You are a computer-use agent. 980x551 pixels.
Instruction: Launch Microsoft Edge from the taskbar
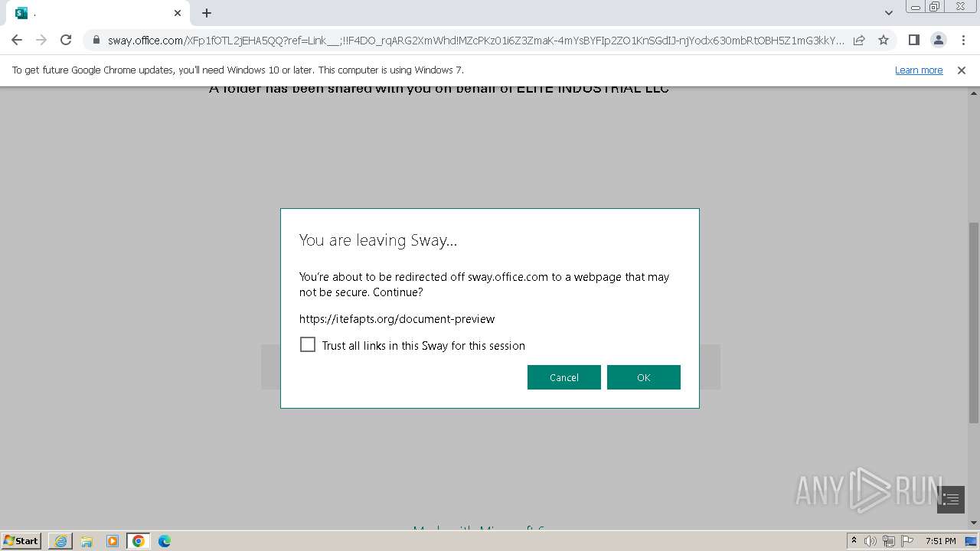tap(165, 541)
